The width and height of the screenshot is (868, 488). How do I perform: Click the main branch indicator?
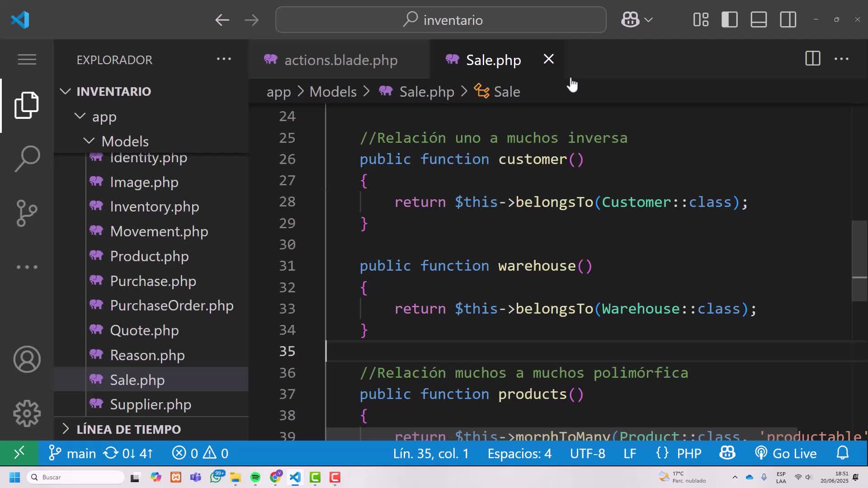tap(72, 453)
